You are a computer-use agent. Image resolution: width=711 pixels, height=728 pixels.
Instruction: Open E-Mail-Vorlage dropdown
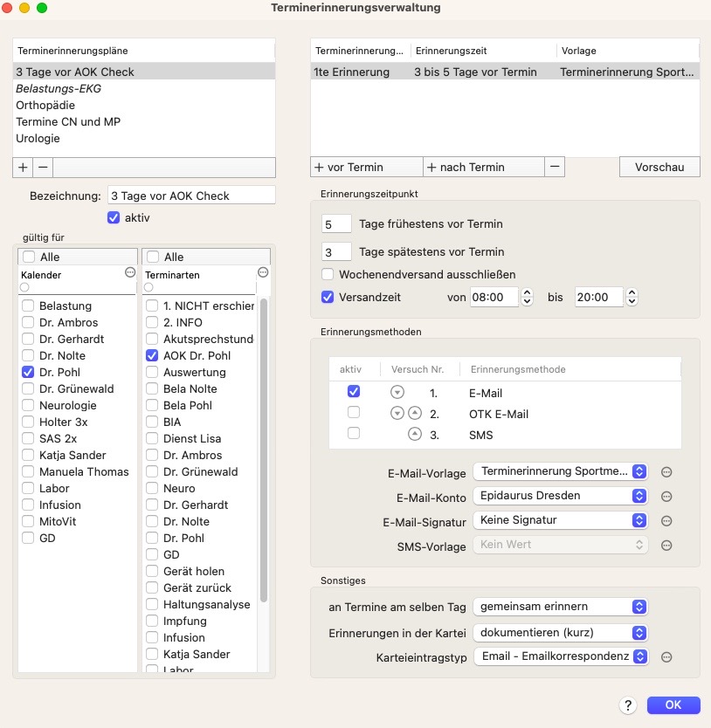click(x=561, y=471)
